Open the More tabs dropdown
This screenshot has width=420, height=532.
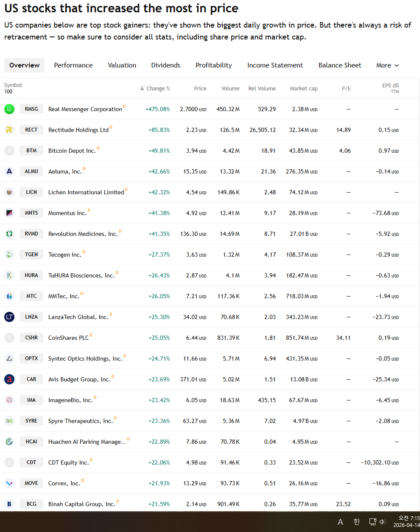coord(388,65)
